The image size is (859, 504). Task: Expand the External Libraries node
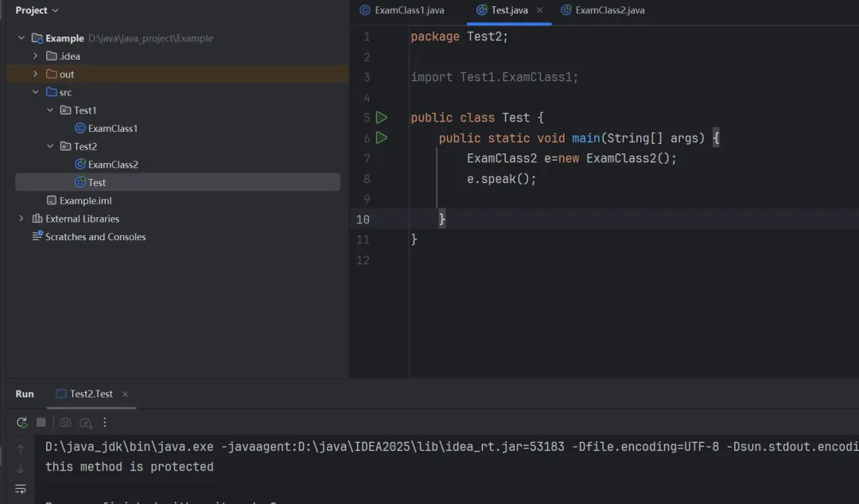21,219
